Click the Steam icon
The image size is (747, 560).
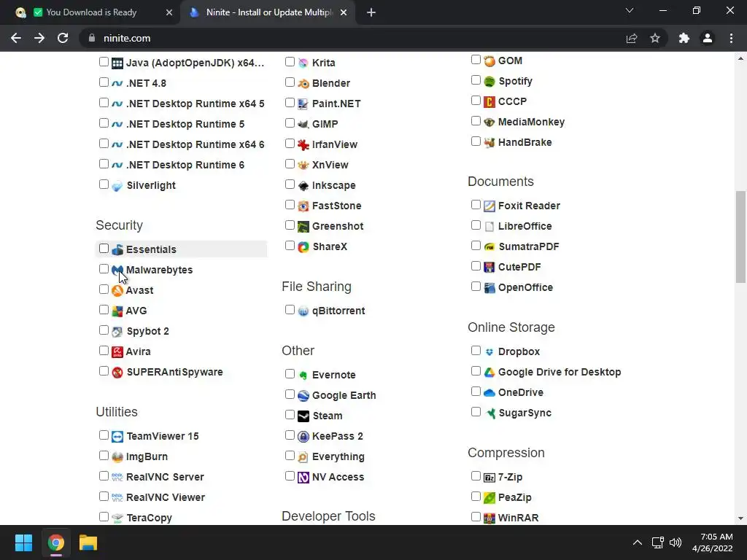[x=303, y=416]
